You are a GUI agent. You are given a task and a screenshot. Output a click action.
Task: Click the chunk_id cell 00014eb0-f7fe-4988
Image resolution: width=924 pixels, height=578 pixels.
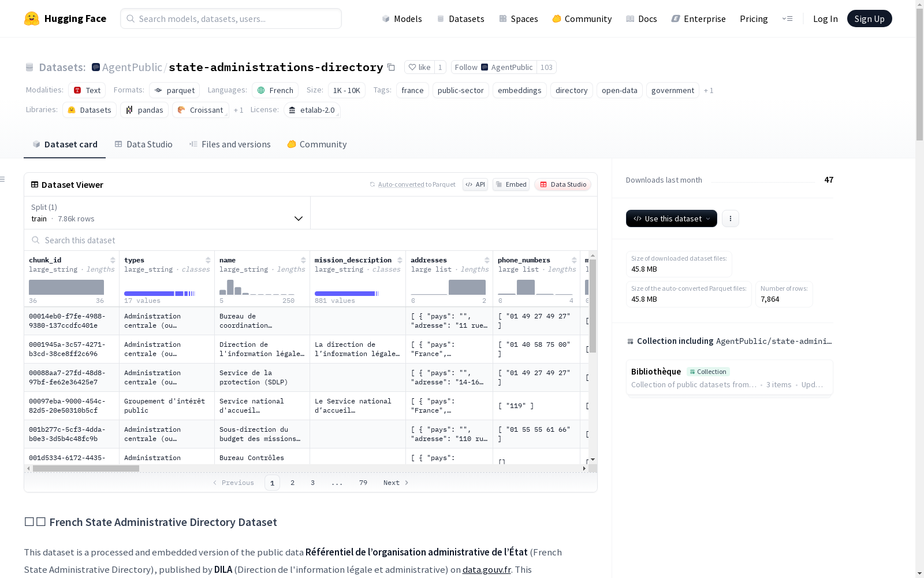click(72, 321)
